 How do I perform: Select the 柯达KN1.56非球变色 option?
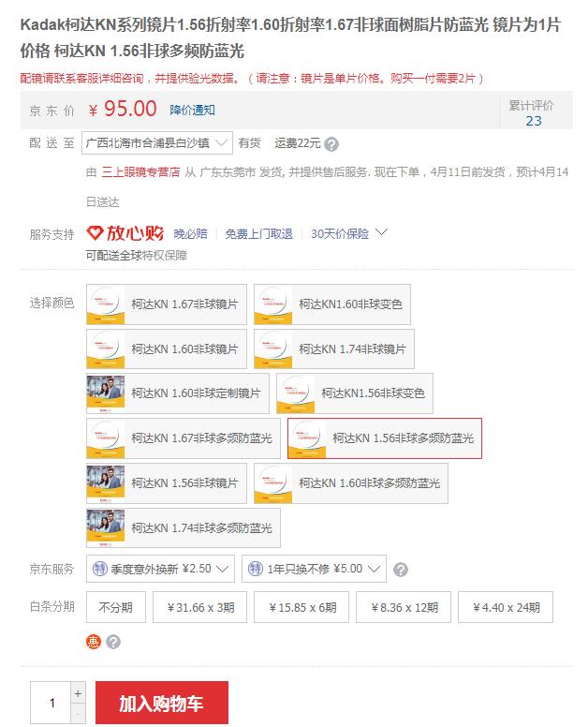(x=355, y=393)
